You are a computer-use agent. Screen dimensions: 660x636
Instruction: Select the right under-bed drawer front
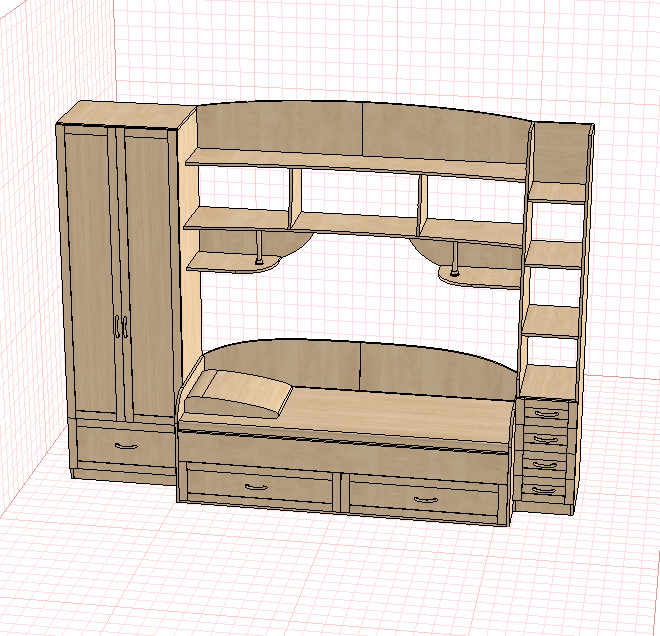pos(424,499)
